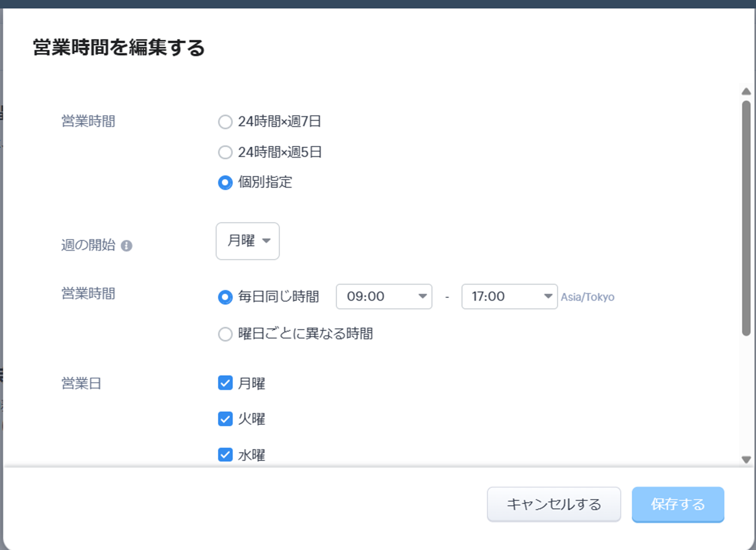Screen dimensions: 756x550
Task: Uncheck the 月曜 business day checkbox
Action: (x=225, y=383)
